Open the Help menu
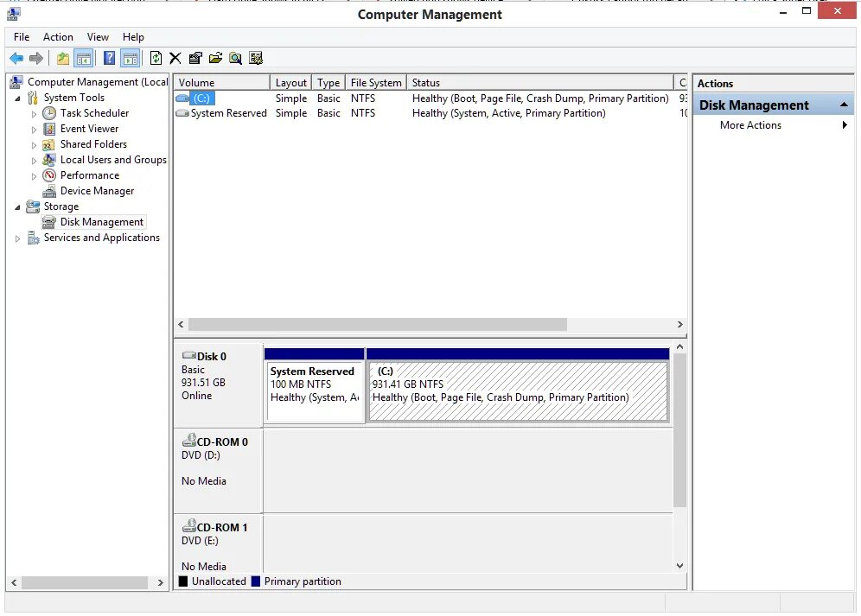The height and width of the screenshot is (616, 861). (x=133, y=37)
